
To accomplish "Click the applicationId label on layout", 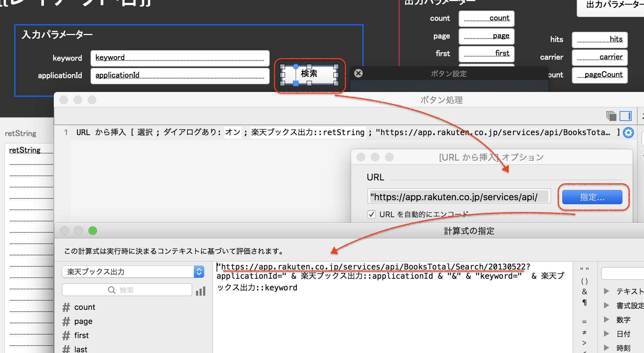I will pyautogui.click(x=60, y=76).
